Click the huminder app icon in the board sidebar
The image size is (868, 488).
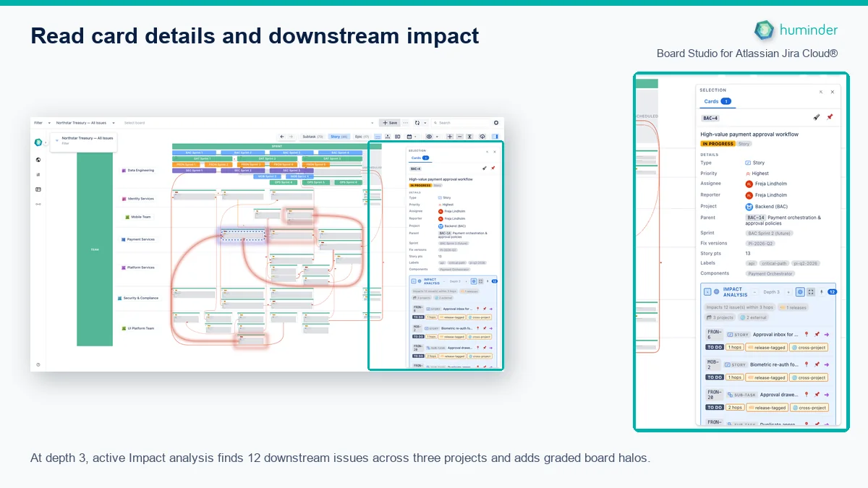38,142
